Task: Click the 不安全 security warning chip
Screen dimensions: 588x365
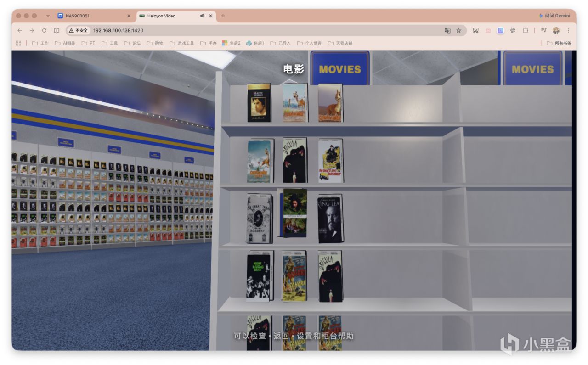Action: click(79, 30)
